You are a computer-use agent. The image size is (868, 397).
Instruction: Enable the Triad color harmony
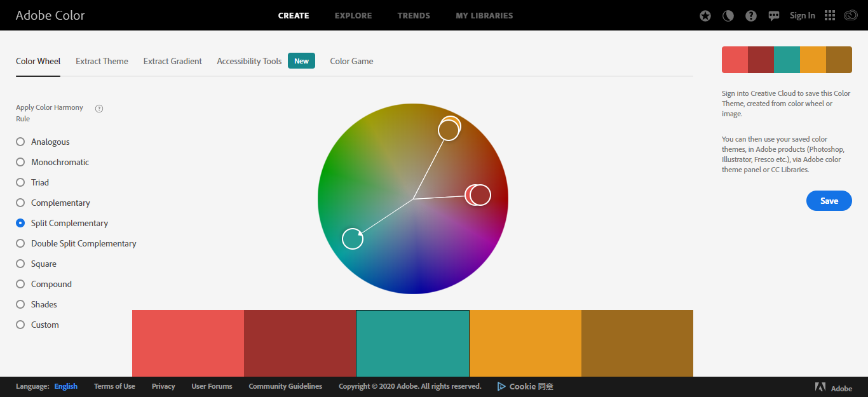(20, 182)
